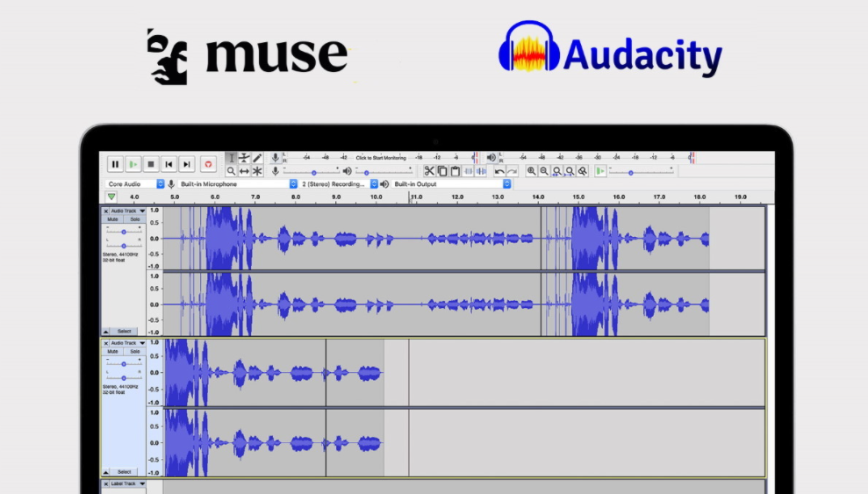Open the Core Audio host dropdown
Viewport: 868px width, 494px height.
coord(134,183)
